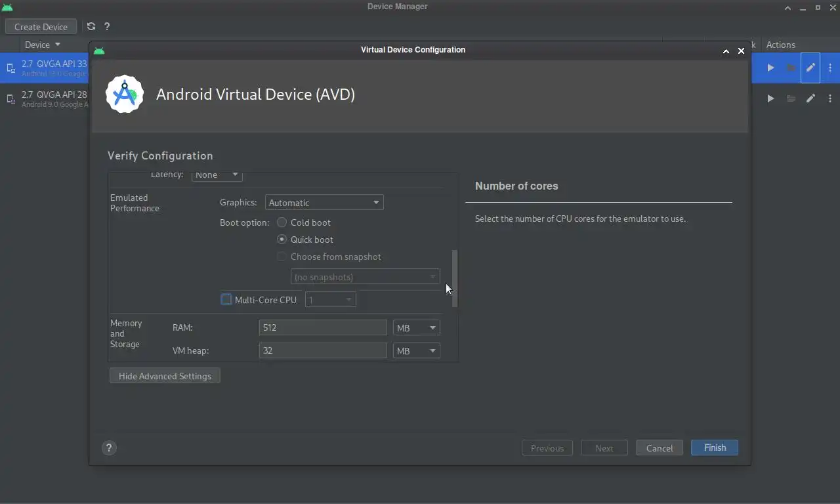840x504 pixels.
Task: Open the VM heap unit MB dropdown
Action: point(416,350)
